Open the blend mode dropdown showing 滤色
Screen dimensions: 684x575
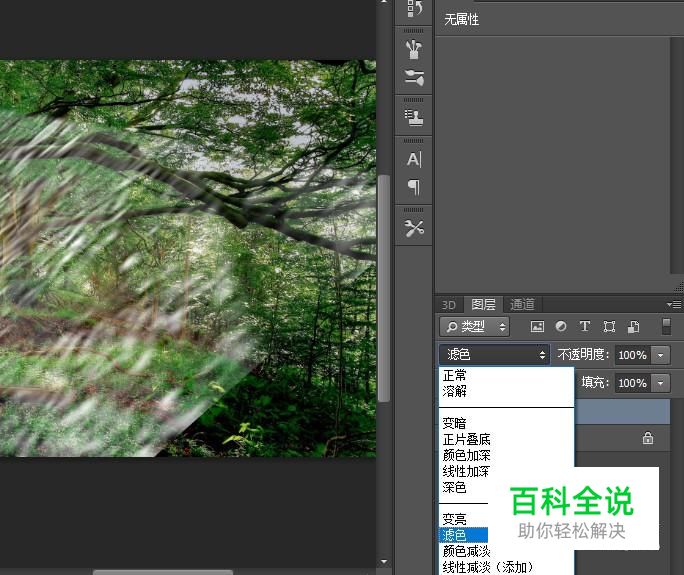(494, 354)
